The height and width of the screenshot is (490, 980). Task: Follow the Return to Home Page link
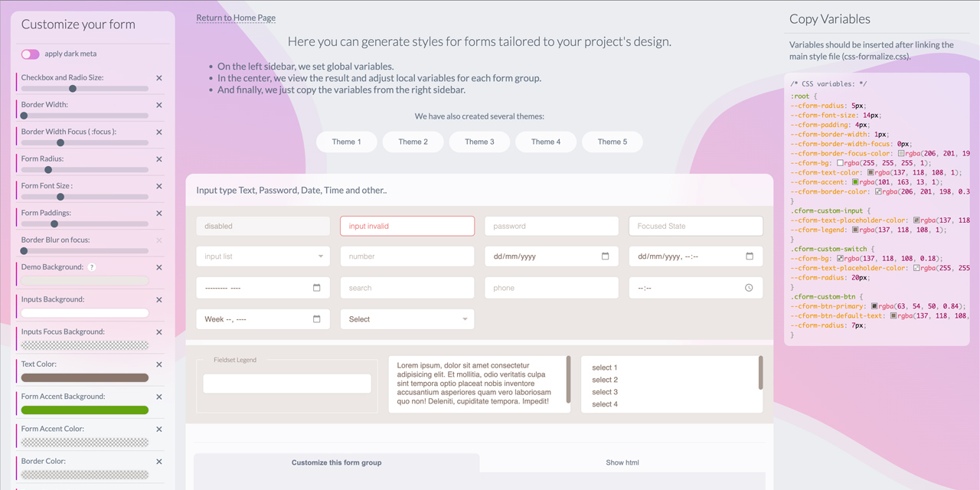click(236, 18)
